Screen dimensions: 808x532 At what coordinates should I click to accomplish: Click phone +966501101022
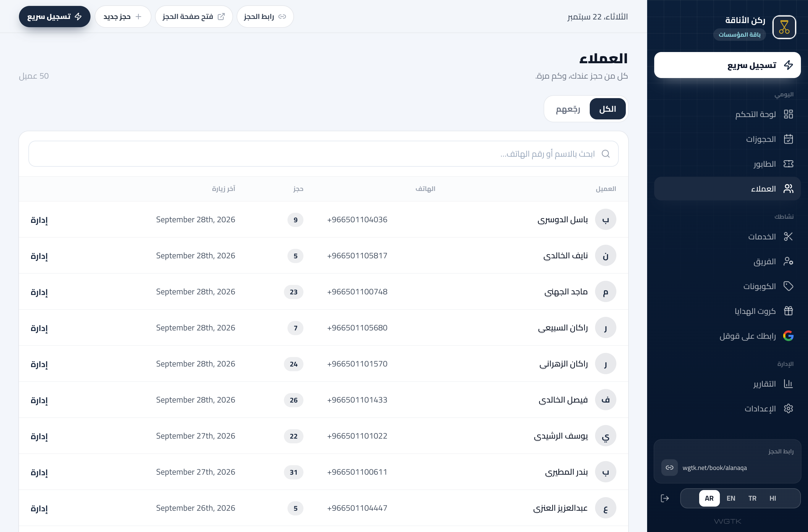357,436
